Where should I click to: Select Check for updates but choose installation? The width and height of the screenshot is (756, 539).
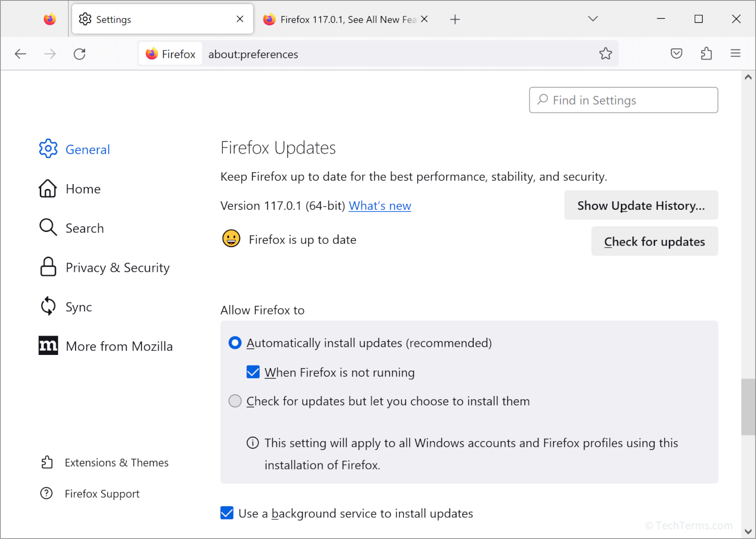[235, 401]
